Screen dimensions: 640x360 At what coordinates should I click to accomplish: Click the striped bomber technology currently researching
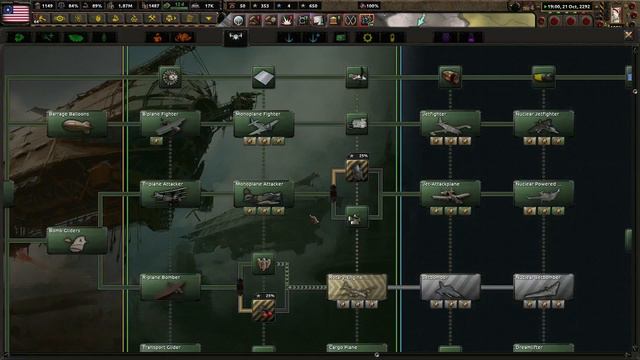coord(357,287)
